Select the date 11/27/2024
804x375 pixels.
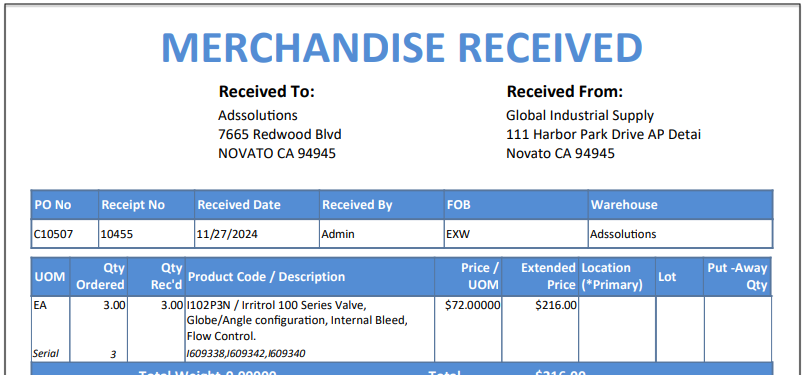228,234
